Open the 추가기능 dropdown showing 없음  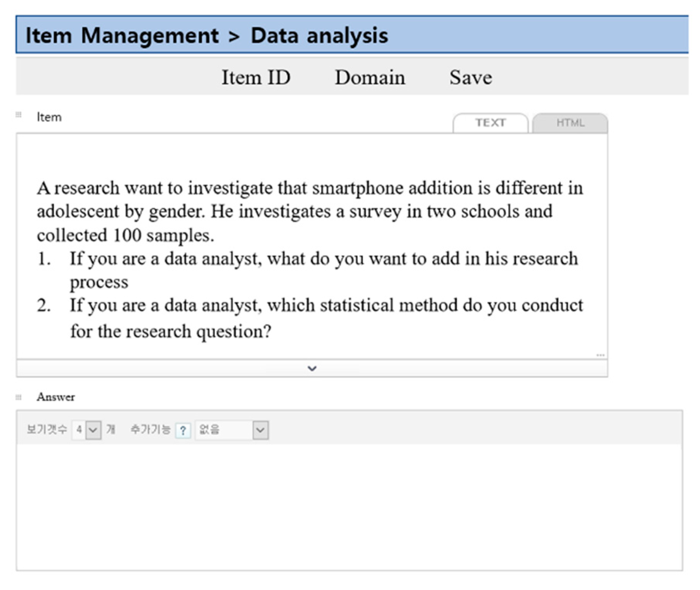(x=260, y=430)
